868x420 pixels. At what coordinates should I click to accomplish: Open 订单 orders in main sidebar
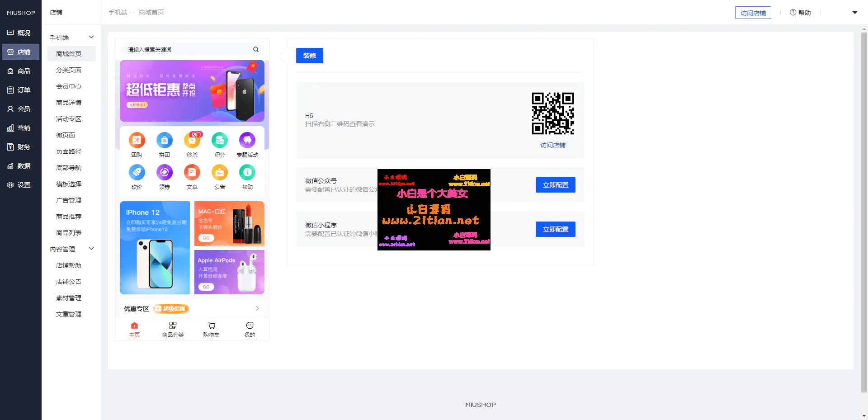coord(21,90)
